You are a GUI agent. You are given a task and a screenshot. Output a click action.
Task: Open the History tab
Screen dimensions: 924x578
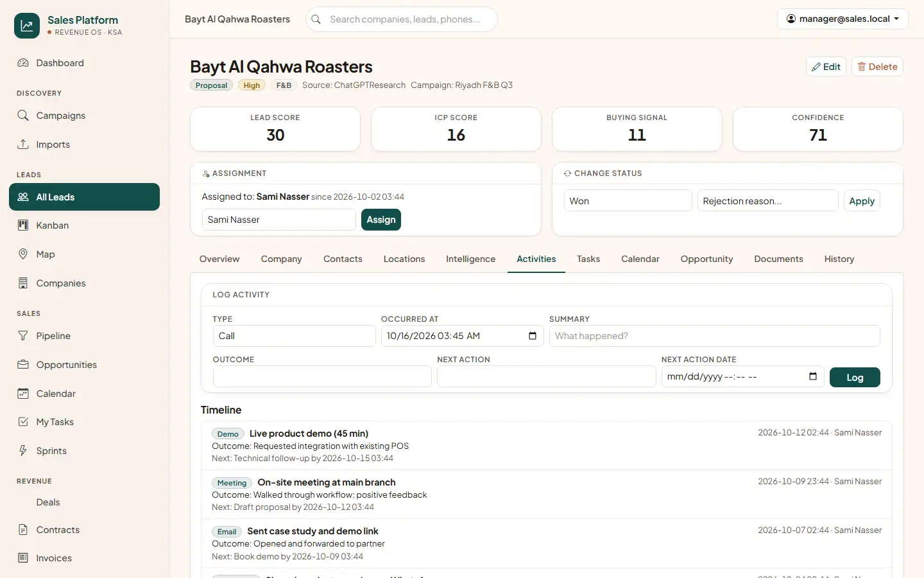[839, 259]
